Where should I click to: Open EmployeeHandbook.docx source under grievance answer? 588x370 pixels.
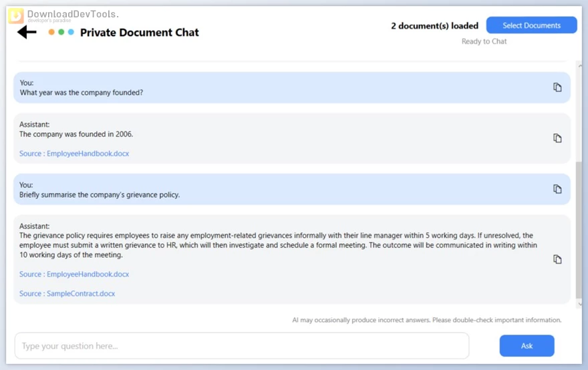(x=74, y=274)
